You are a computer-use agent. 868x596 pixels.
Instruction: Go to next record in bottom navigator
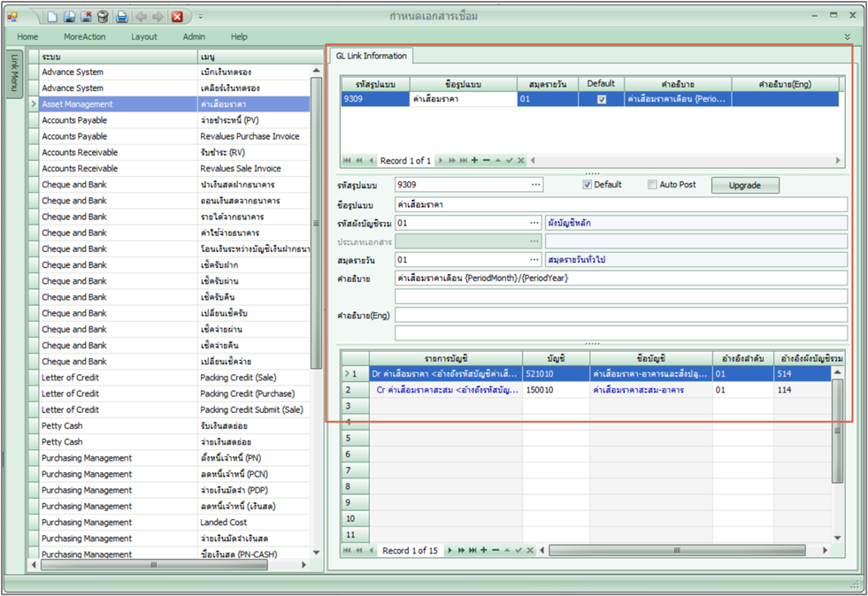[x=450, y=550]
